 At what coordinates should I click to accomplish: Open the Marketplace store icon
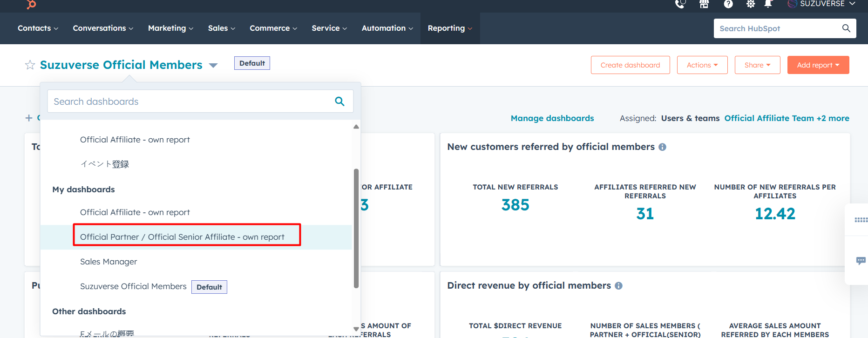704,4
